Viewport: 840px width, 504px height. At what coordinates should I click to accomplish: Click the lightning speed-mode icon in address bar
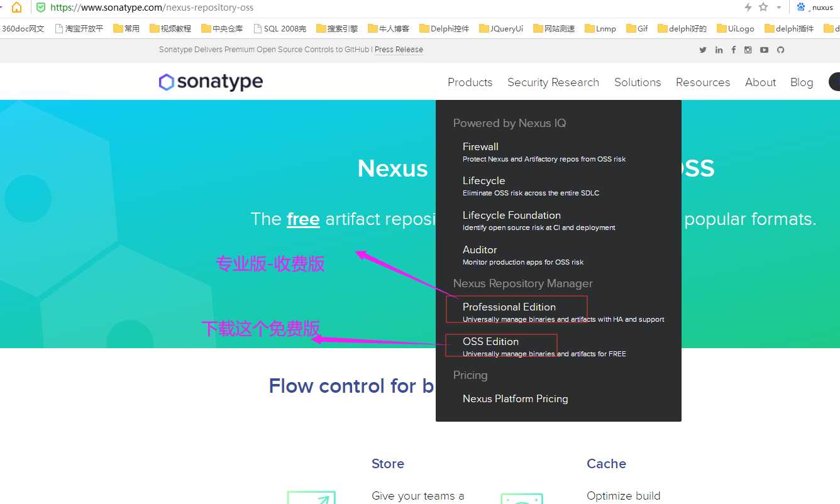point(748,8)
